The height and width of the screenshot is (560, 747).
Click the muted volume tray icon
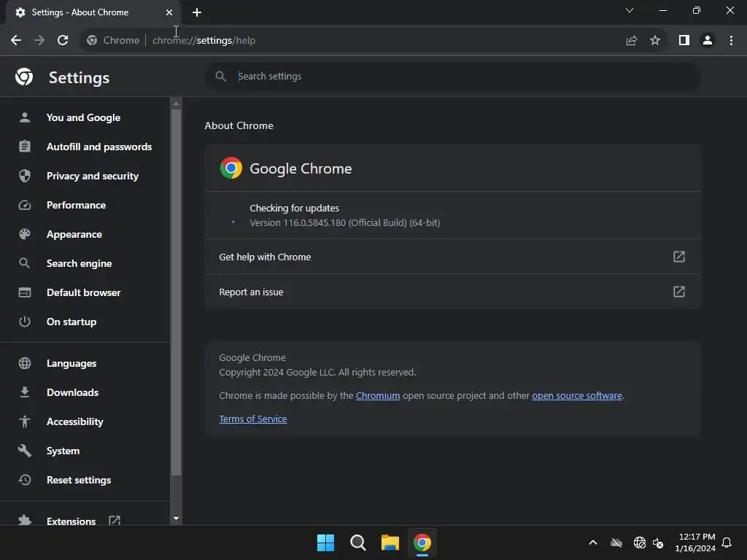click(x=658, y=542)
